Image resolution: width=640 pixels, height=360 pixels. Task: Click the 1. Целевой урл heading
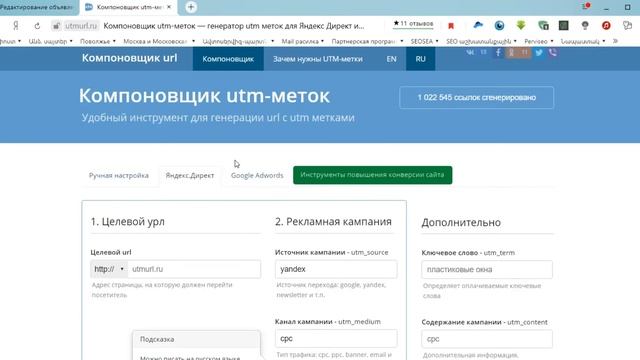coord(128,222)
